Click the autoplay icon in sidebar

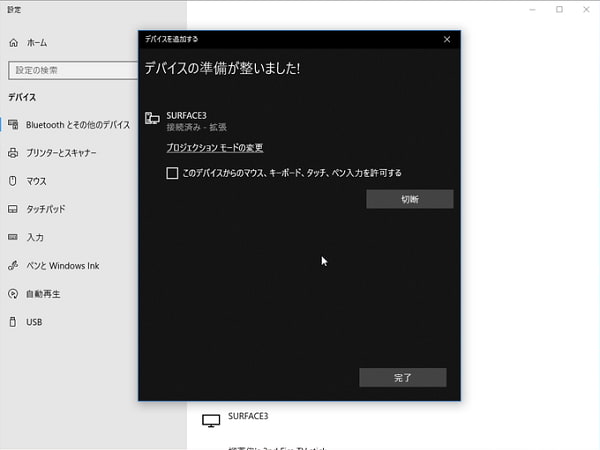tap(13, 293)
